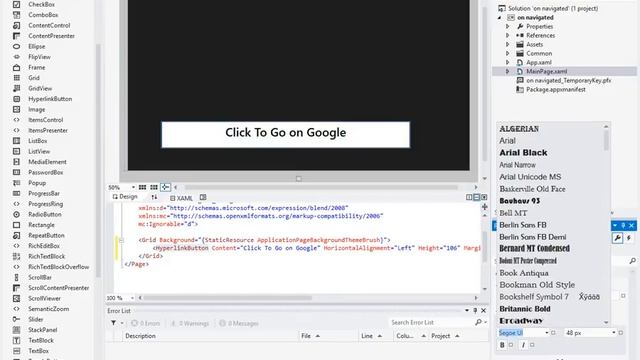Toggle the snap to snaplines icon

click(x=165, y=187)
